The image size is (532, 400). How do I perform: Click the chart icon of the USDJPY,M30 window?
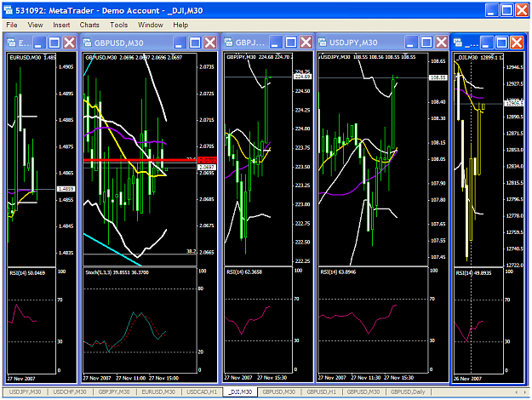[x=322, y=42]
